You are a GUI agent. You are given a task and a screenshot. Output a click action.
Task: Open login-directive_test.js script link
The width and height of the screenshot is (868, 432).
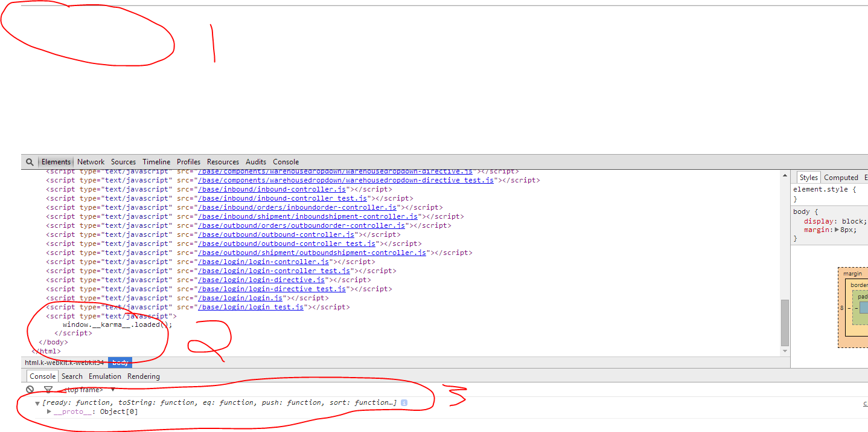coord(272,289)
